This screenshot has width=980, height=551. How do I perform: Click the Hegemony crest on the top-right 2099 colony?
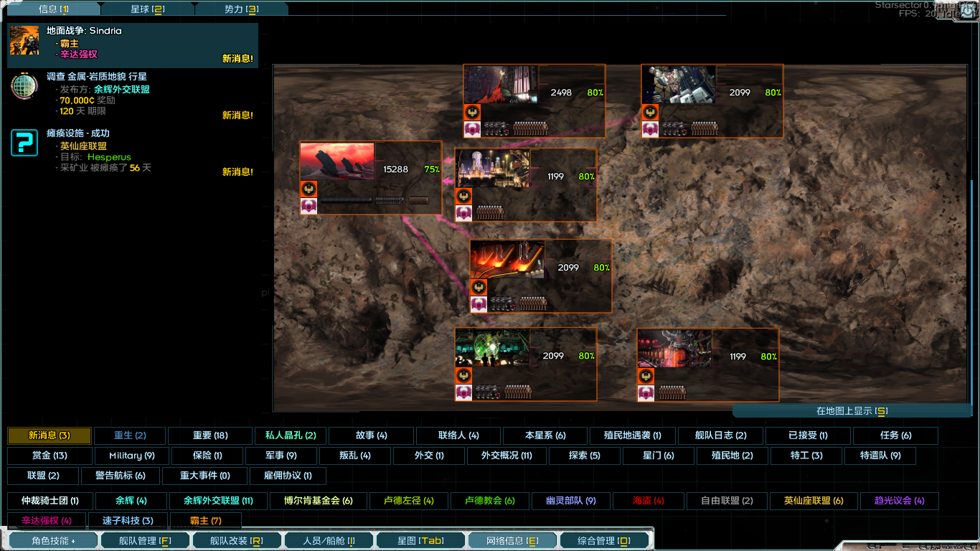[650, 112]
